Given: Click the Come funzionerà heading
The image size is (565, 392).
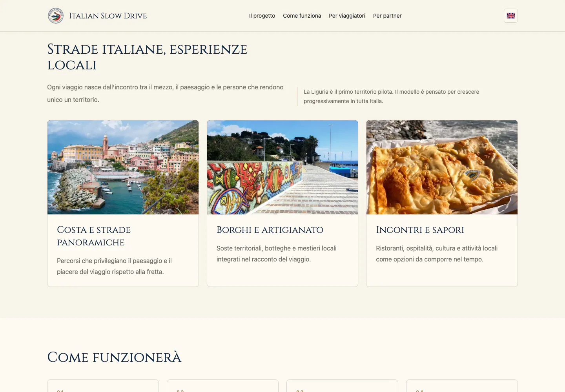Looking at the screenshot, I should tap(114, 357).
